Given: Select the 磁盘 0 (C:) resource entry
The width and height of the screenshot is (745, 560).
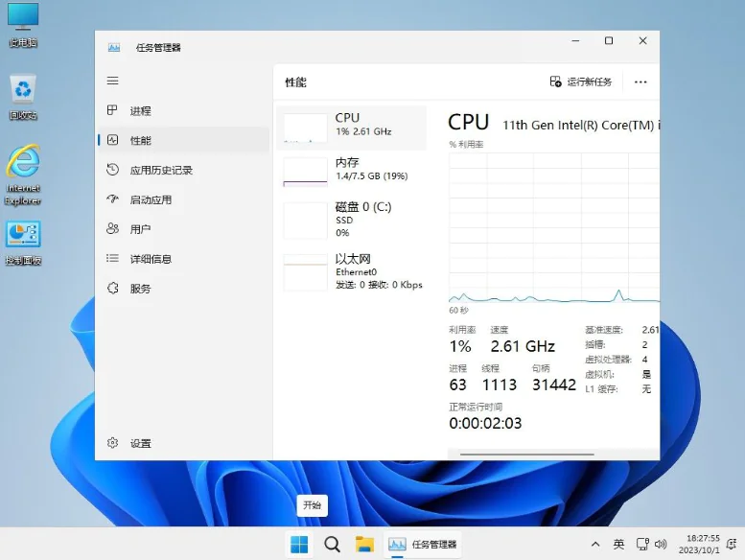Looking at the screenshot, I should (351, 220).
